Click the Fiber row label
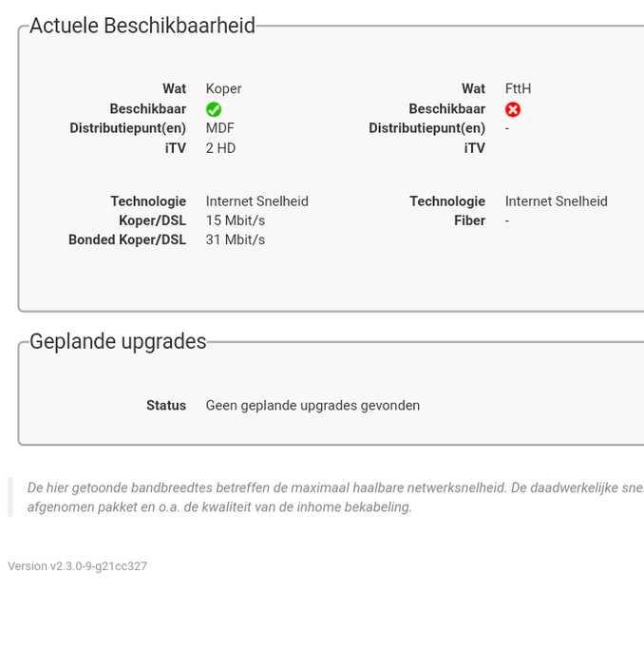The image size is (644, 669). 469,220
